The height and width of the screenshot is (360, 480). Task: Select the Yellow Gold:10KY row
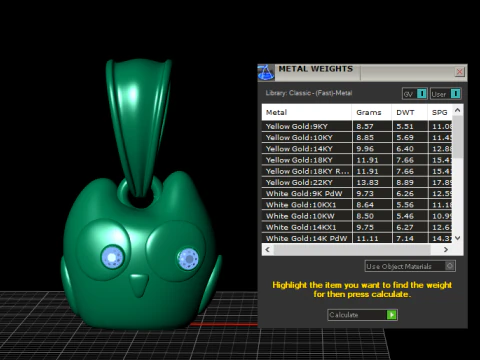pos(357,137)
